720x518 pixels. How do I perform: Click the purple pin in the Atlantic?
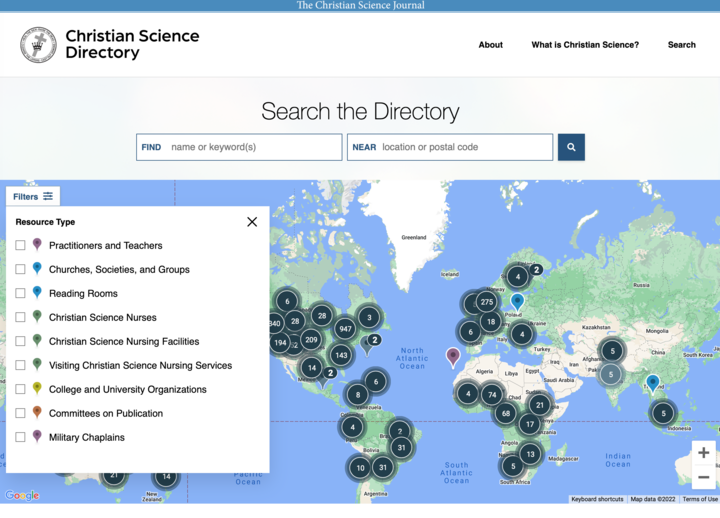(x=453, y=358)
